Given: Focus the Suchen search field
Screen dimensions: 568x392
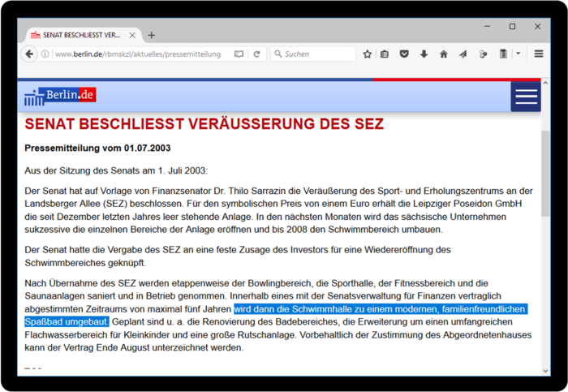Looking at the screenshot, I should pyautogui.click(x=313, y=54).
